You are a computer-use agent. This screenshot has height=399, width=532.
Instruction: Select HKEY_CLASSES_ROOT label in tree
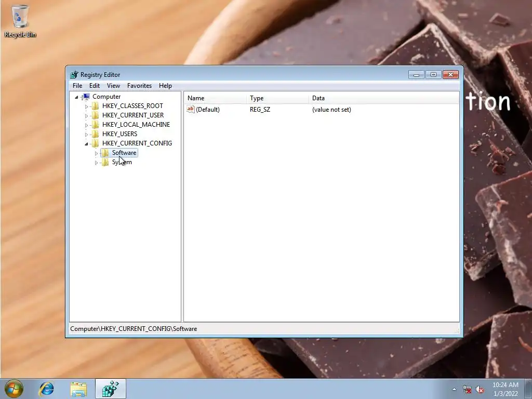tap(132, 106)
